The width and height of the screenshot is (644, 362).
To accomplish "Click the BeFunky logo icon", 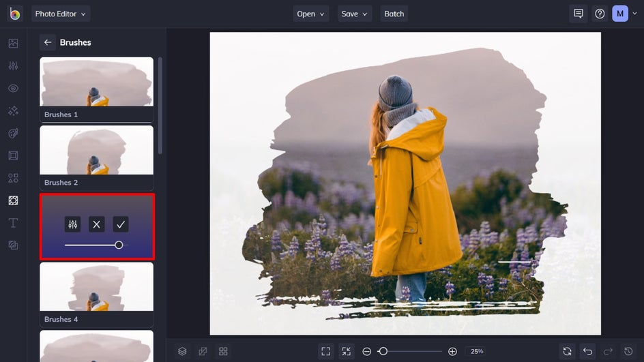I will (x=15, y=14).
